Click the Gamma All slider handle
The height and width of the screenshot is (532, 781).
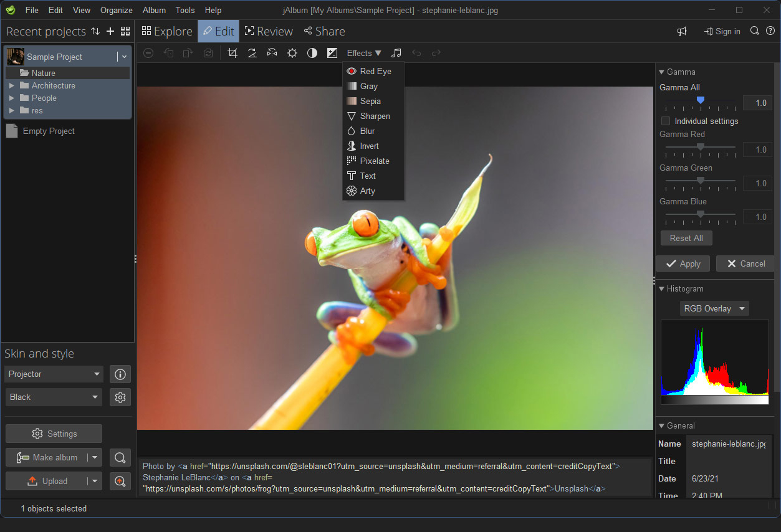point(700,100)
